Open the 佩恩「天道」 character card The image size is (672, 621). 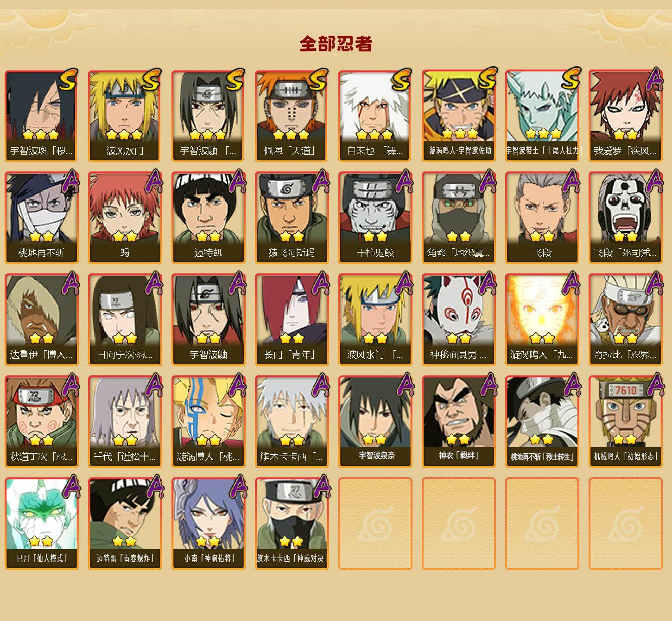coord(292,116)
